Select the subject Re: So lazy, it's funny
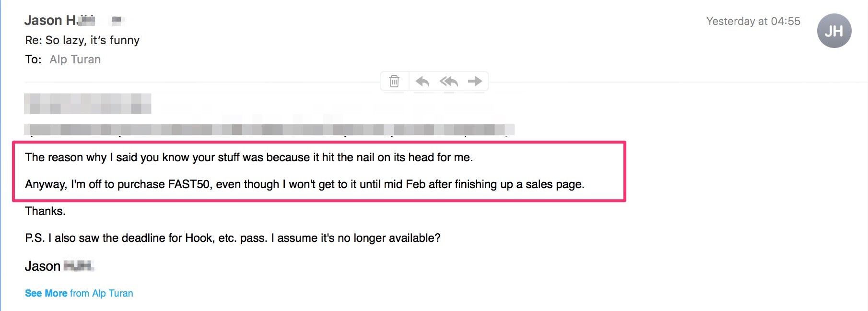The height and width of the screenshot is (311, 868). pyautogui.click(x=82, y=40)
